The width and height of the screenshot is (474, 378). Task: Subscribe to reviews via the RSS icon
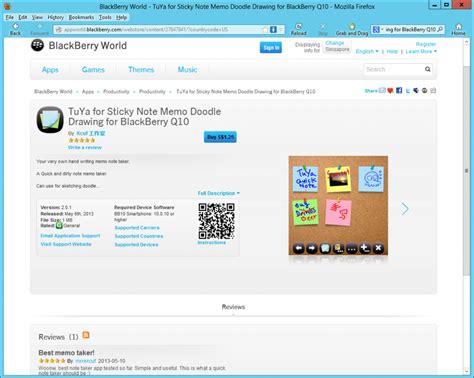point(86,335)
